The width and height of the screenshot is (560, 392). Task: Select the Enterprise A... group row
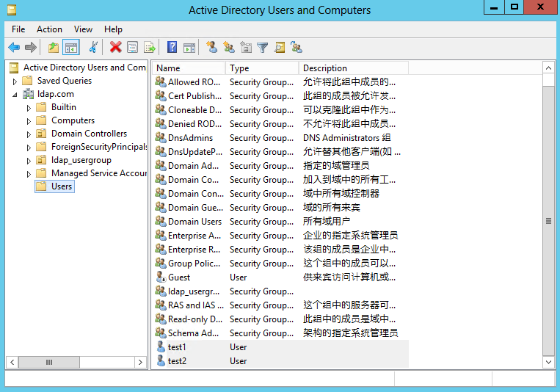click(x=280, y=235)
